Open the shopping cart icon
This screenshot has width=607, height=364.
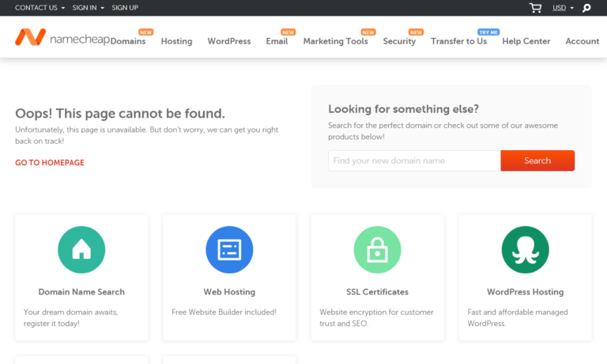pyautogui.click(x=536, y=8)
